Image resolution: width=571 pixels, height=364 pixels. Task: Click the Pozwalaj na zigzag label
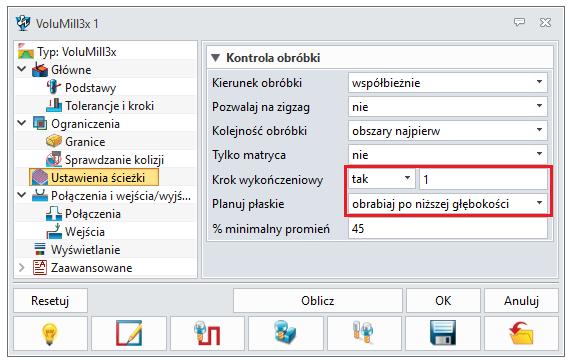[261, 107]
